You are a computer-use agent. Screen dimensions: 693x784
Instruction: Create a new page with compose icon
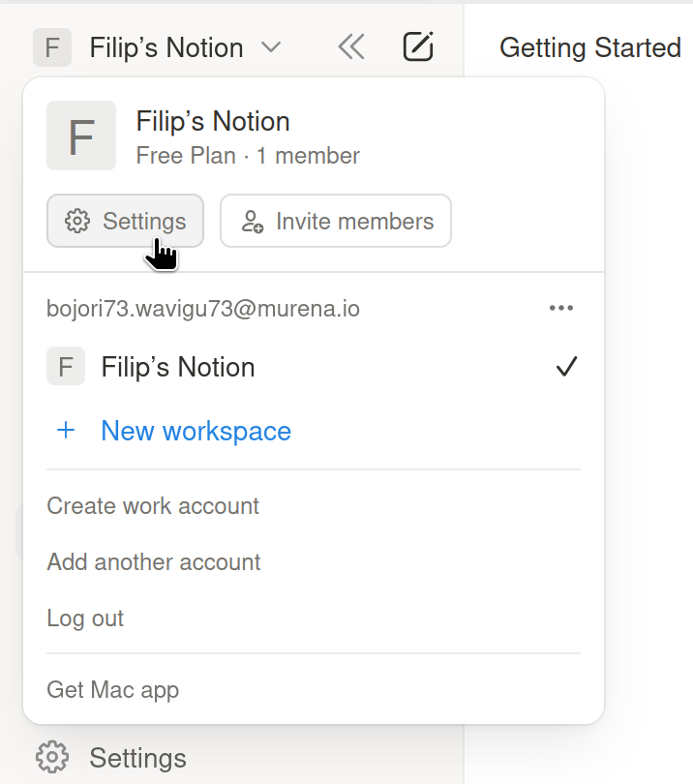click(x=418, y=46)
